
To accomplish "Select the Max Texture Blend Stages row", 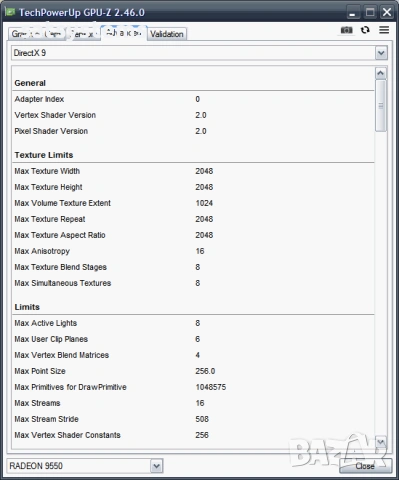I will coord(193,267).
